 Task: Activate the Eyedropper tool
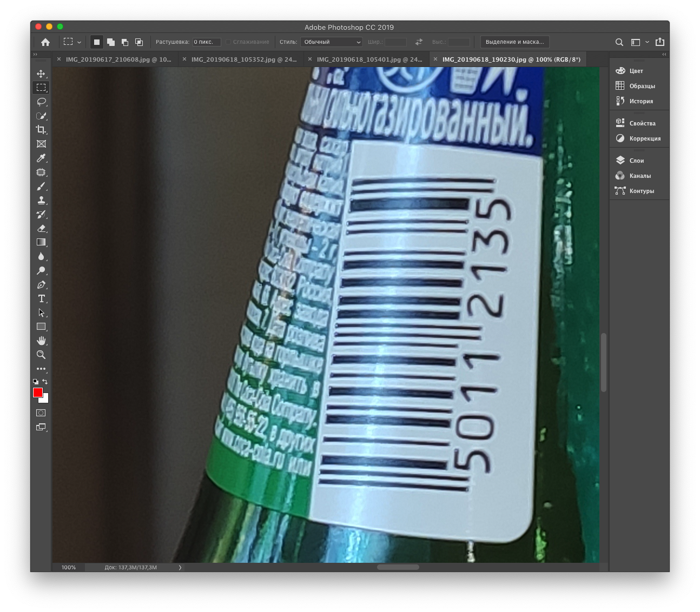pos(41,158)
